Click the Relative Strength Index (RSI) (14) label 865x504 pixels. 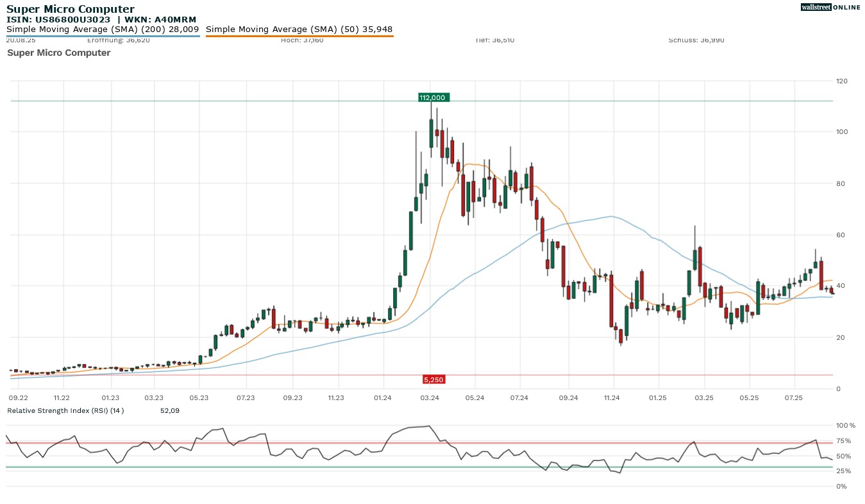click(65, 410)
